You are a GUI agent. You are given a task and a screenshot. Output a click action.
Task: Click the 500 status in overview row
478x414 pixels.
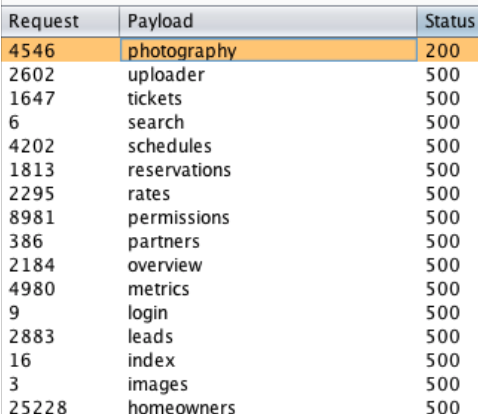(x=443, y=265)
